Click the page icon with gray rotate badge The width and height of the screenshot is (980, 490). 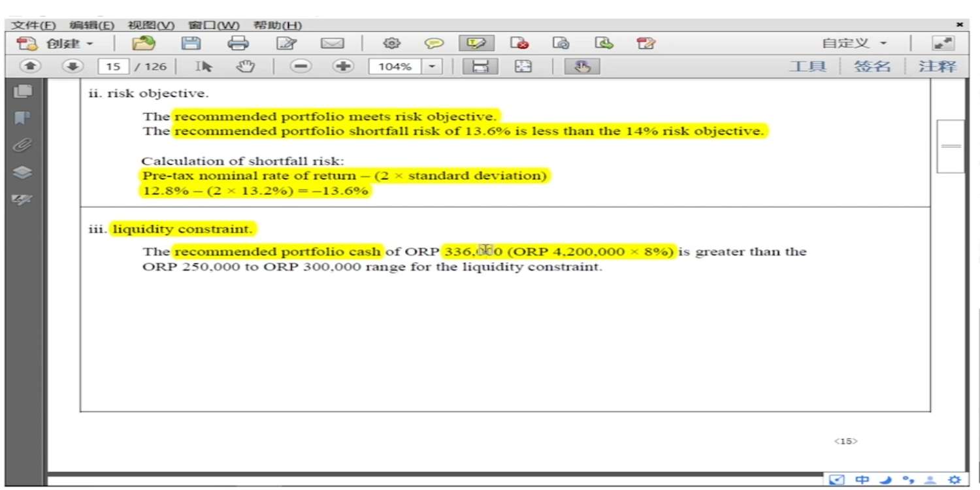(561, 44)
